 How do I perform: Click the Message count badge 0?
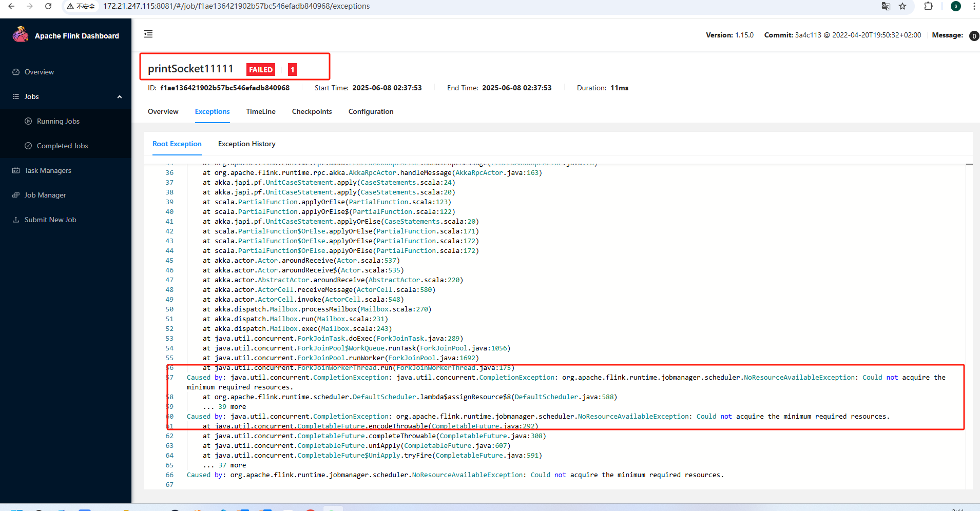[974, 36]
